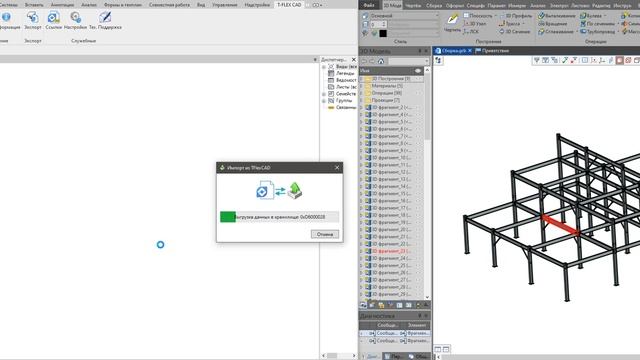This screenshot has height=360, width=640.
Task: Select the 3D Узел tool
Action: [x=475, y=24]
